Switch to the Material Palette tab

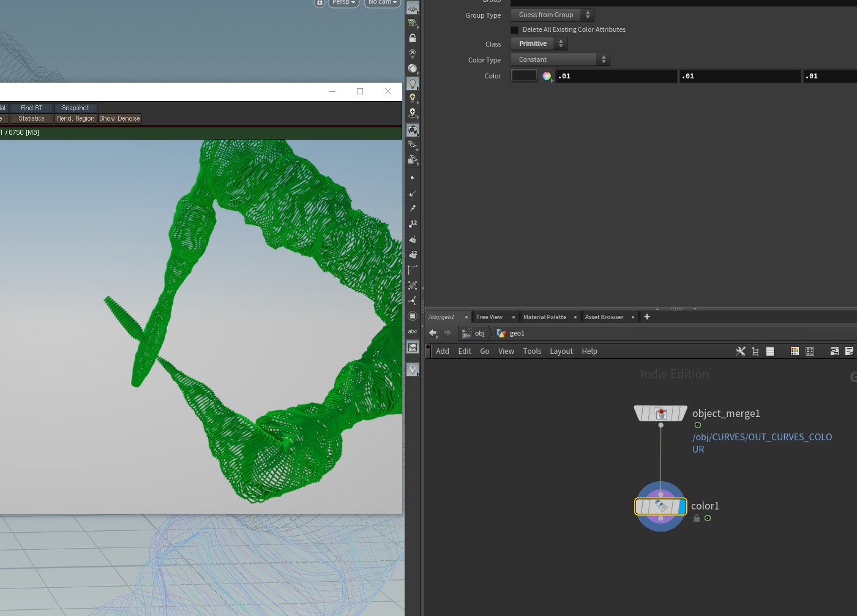pyautogui.click(x=544, y=317)
